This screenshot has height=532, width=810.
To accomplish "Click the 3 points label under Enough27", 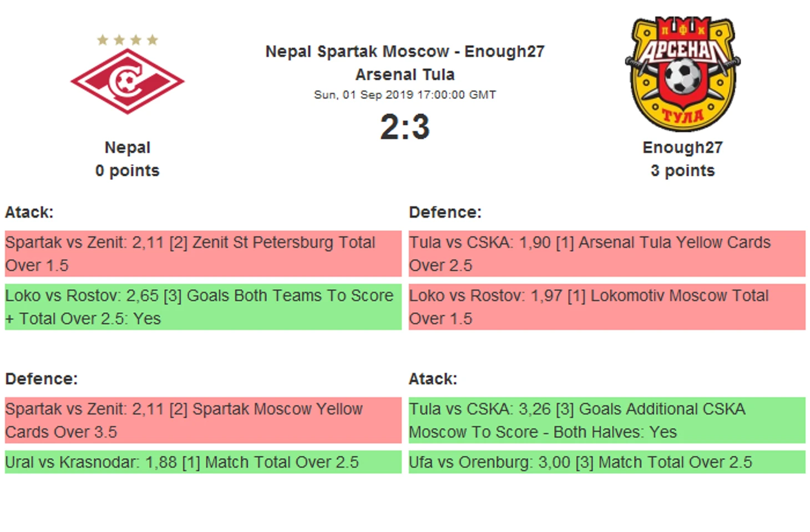I will click(682, 171).
